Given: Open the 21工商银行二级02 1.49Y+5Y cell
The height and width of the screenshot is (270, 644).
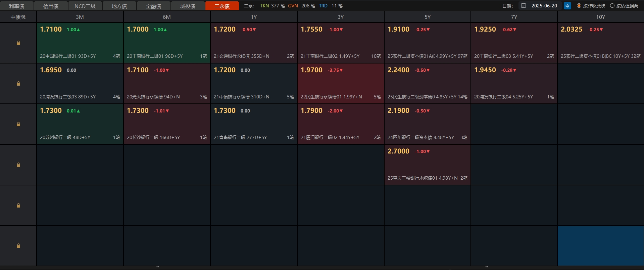Looking at the screenshot, I should (341, 43).
